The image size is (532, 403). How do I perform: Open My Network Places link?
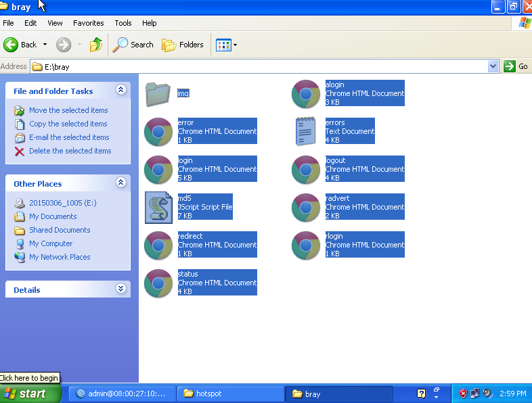tap(60, 257)
